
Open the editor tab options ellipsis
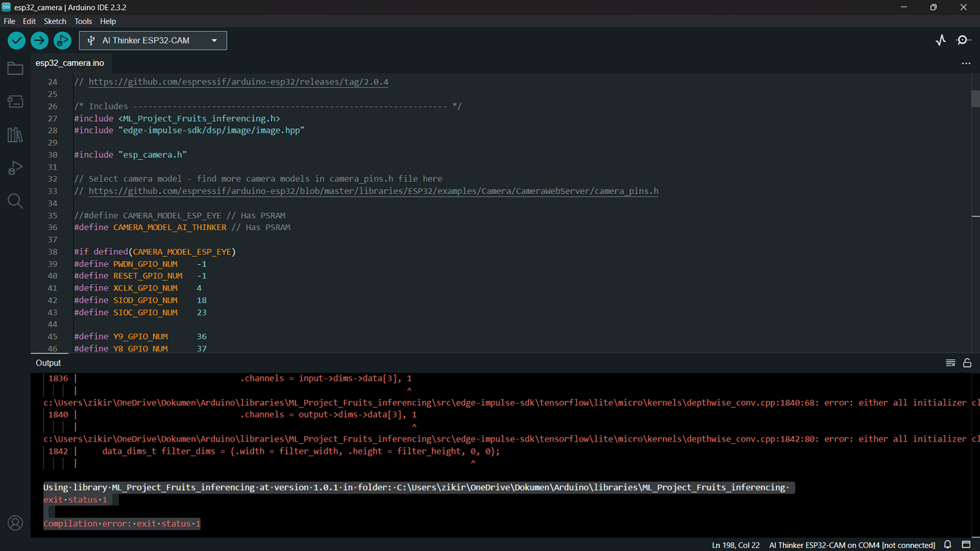coord(966,63)
